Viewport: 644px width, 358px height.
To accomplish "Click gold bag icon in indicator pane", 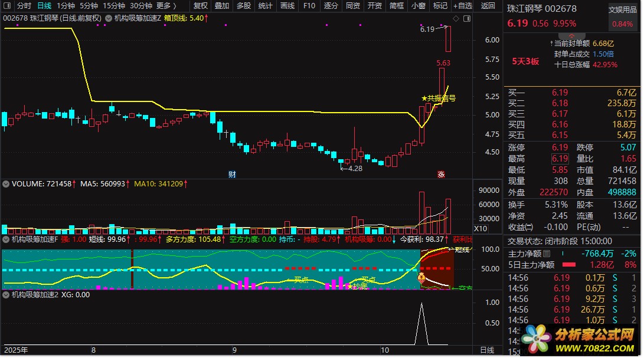I will click(x=421, y=277).
